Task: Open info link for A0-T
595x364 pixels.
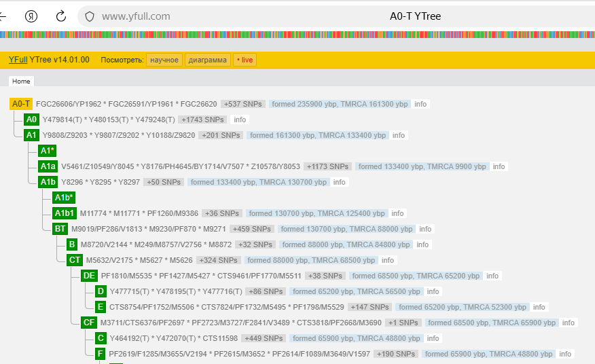Action: [420, 104]
